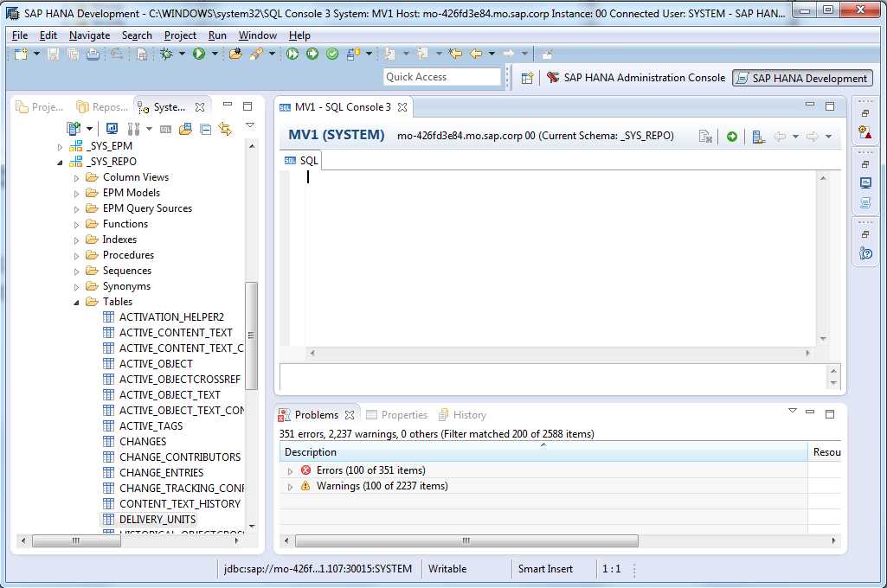This screenshot has height=588, width=887.
Task: Switch to SAP HANA Administration Console perspective
Action: 636,78
